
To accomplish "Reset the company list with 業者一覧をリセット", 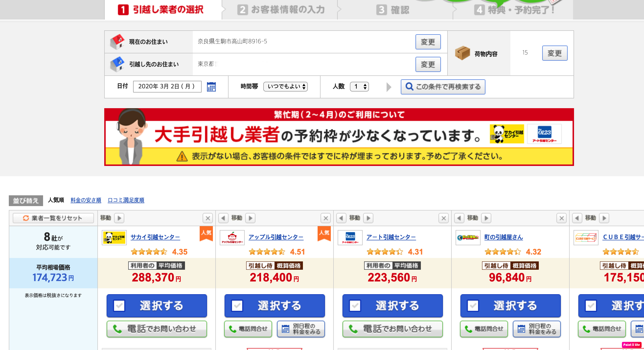I will (53, 218).
